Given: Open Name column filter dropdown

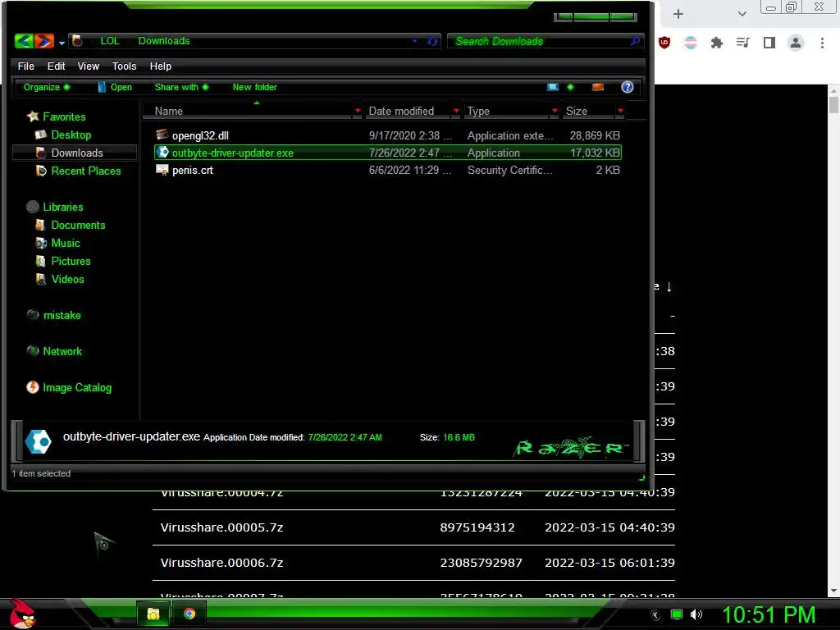Looking at the screenshot, I should (358, 111).
